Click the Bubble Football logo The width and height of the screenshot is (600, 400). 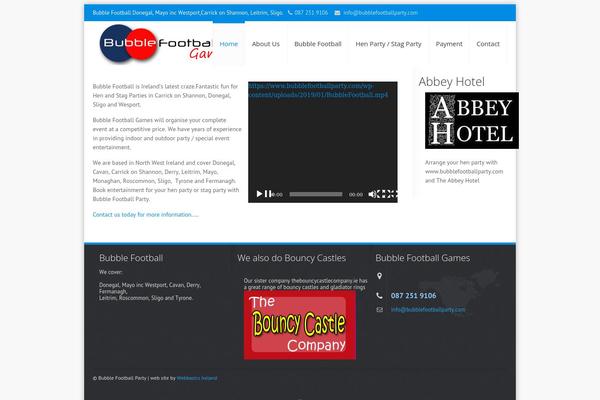[155, 44]
